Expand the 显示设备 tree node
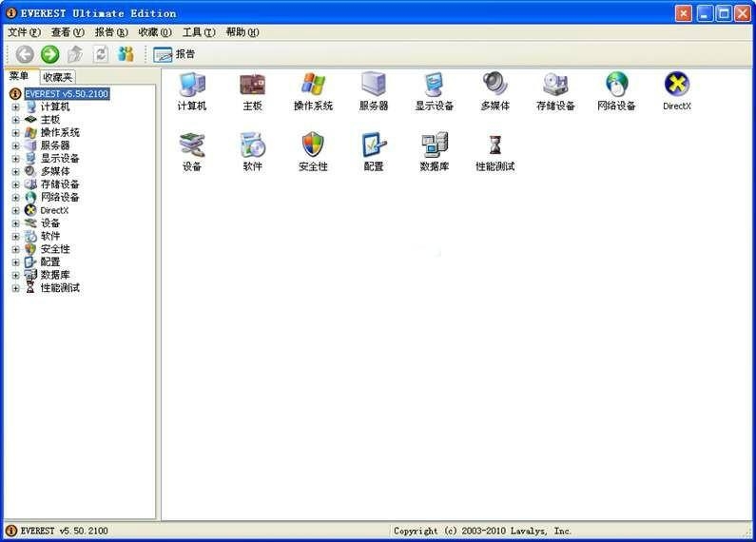756x542 pixels. click(15, 159)
